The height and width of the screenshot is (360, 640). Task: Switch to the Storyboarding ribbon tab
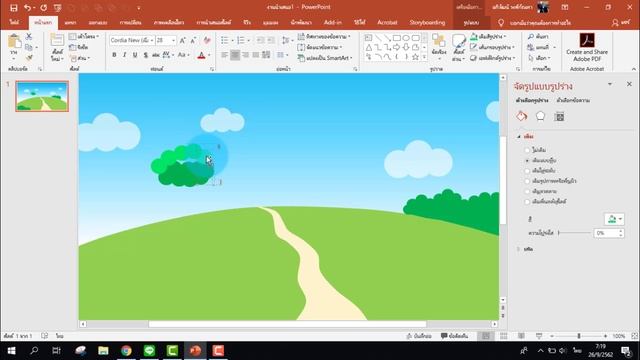point(427,22)
